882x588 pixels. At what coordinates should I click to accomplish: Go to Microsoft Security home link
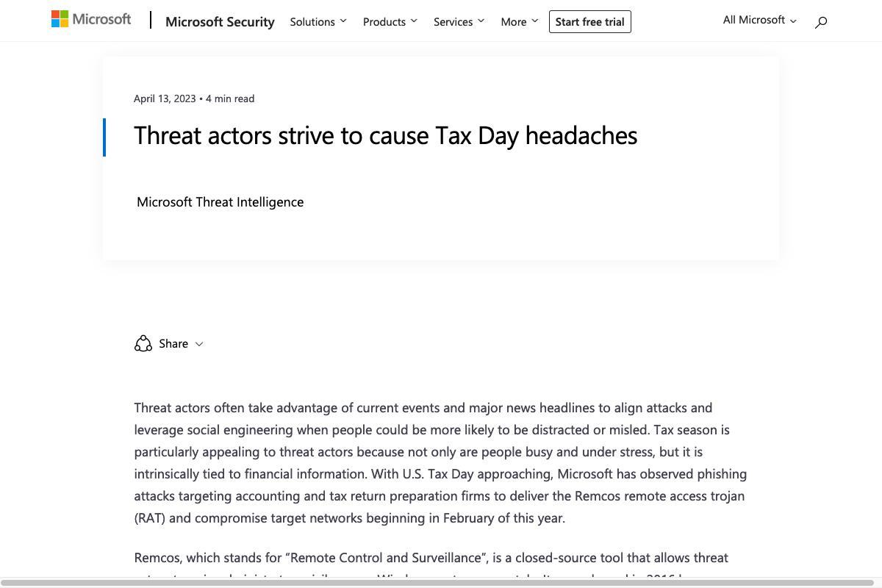(220, 21)
